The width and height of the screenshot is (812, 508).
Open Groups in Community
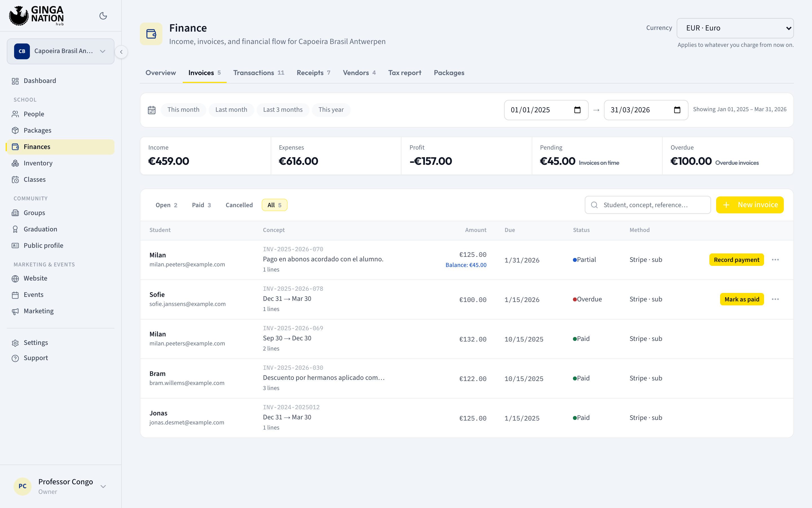click(x=60, y=213)
